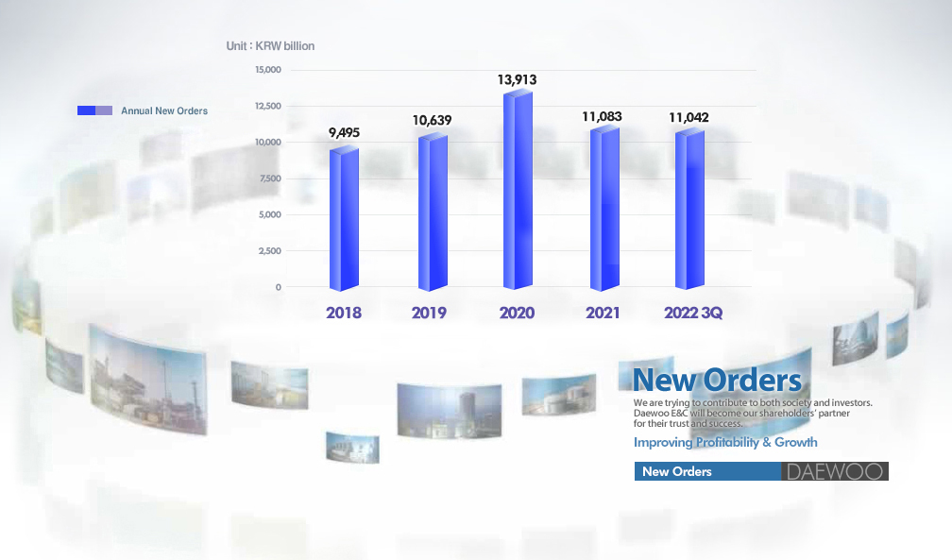The height and width of the screenshot is (560, 952).
Task: Click the Unit : KRW billion label
Action: (x=270, y=46)
